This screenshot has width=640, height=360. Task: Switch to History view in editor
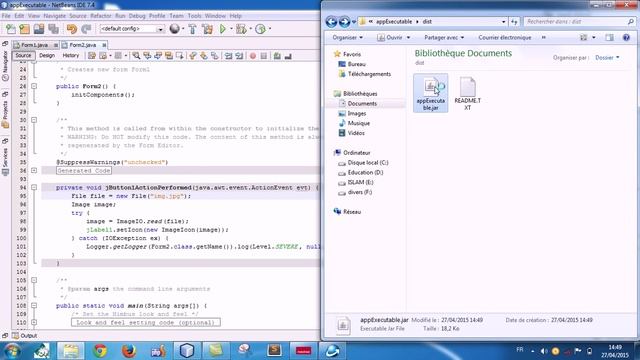point(71,56)
